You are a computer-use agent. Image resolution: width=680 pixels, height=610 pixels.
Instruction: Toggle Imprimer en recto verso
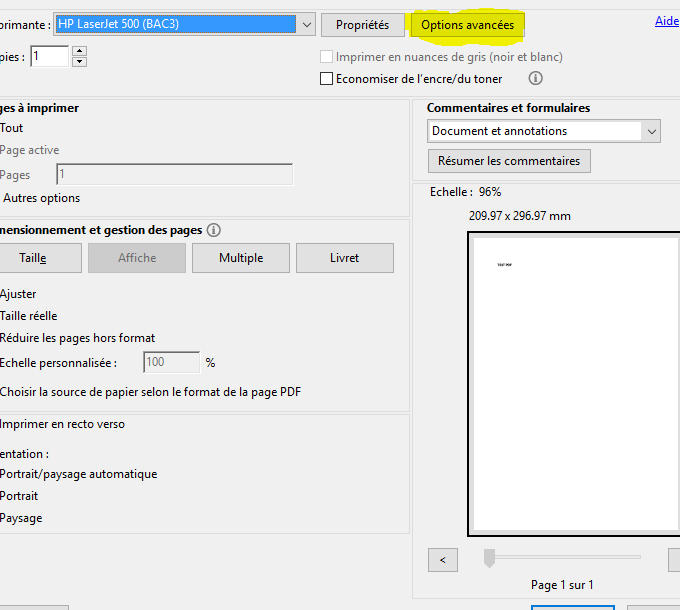[62, 424]
